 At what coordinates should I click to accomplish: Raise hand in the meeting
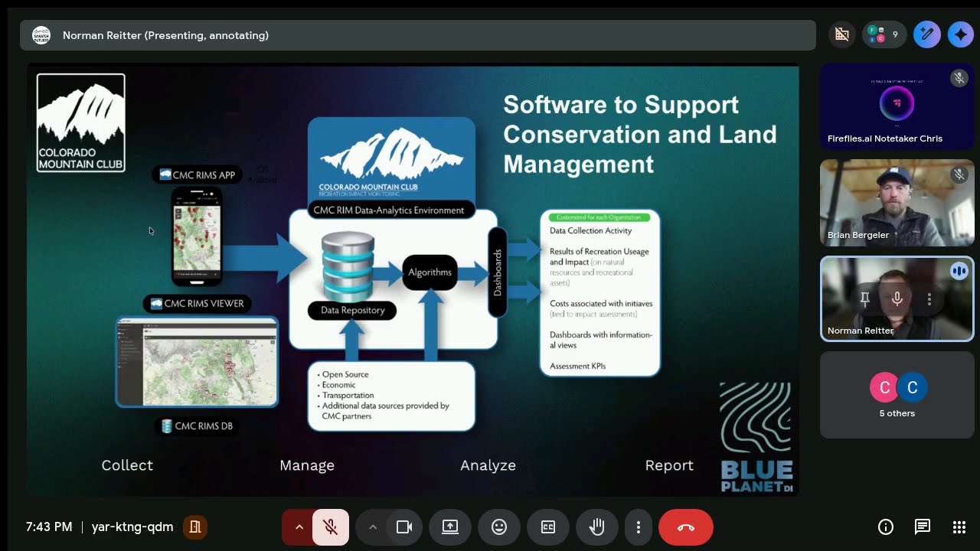click(597, 527)
